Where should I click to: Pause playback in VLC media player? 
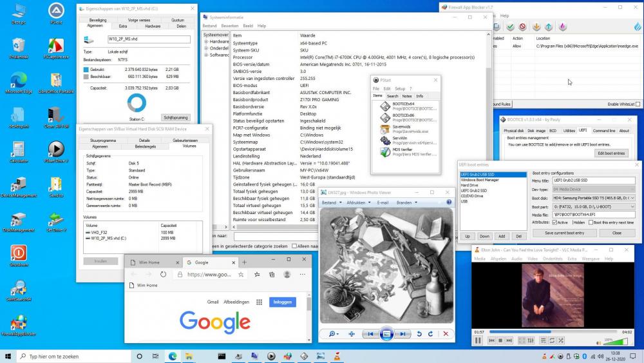click(x=478, y=340)
